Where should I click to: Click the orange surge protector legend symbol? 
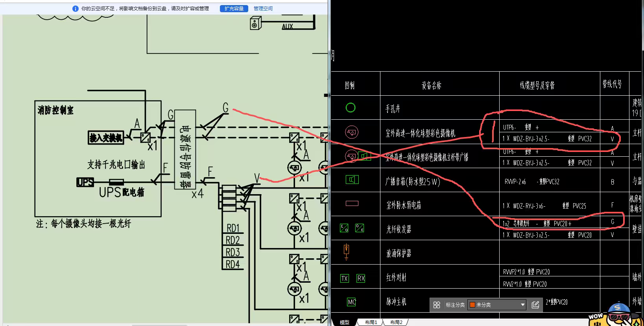pos(346,252)
